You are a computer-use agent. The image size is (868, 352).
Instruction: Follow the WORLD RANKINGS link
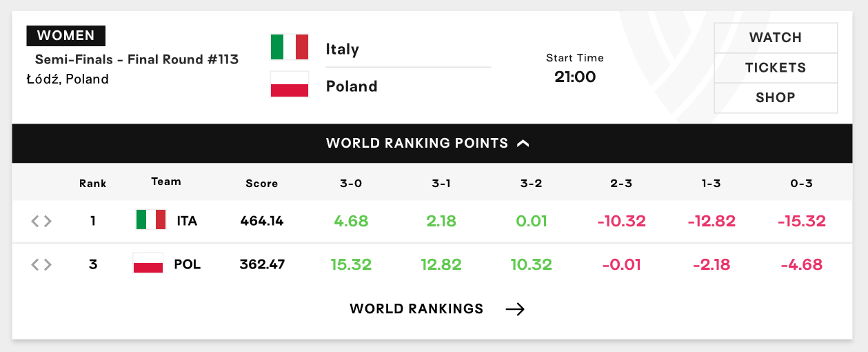click(416, 309)
